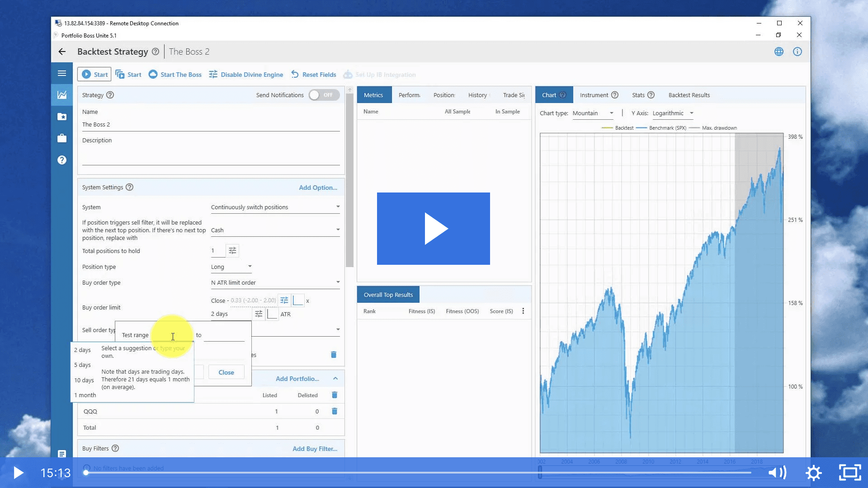Open the log notes icon at sidebar bottom
The width and height of the screenshot is (868, 488).
62,453
